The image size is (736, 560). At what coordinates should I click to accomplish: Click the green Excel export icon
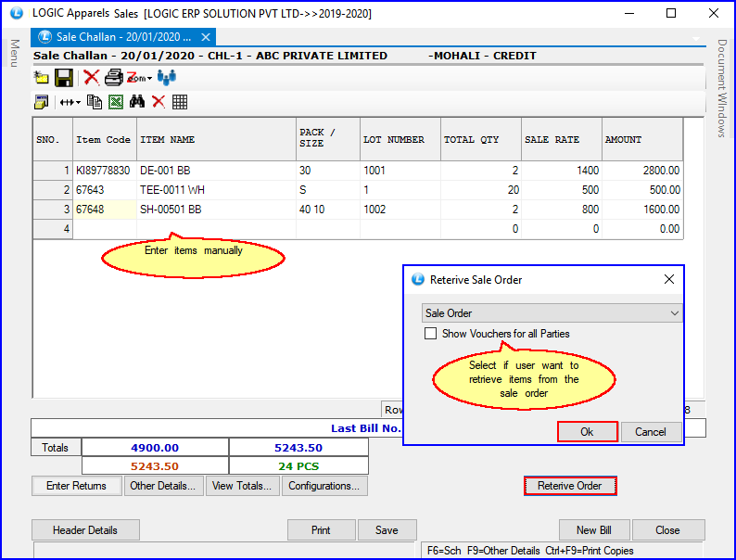click(x=116, y=102)
